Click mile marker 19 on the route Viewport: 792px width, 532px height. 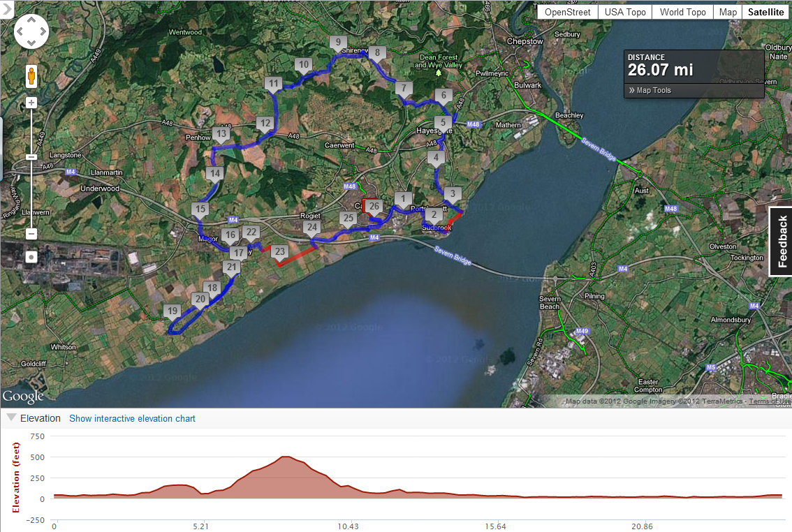tap(172, 311)
